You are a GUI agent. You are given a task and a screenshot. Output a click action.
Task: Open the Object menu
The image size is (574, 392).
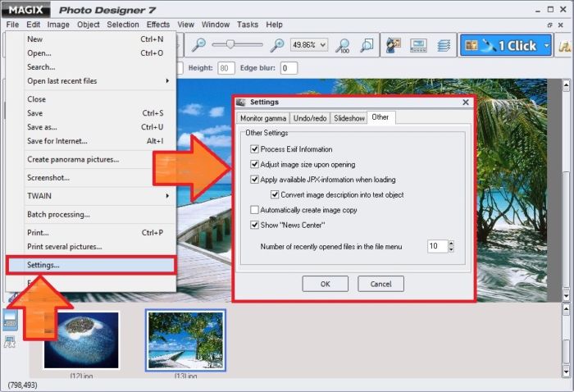[x=89, y=25]
